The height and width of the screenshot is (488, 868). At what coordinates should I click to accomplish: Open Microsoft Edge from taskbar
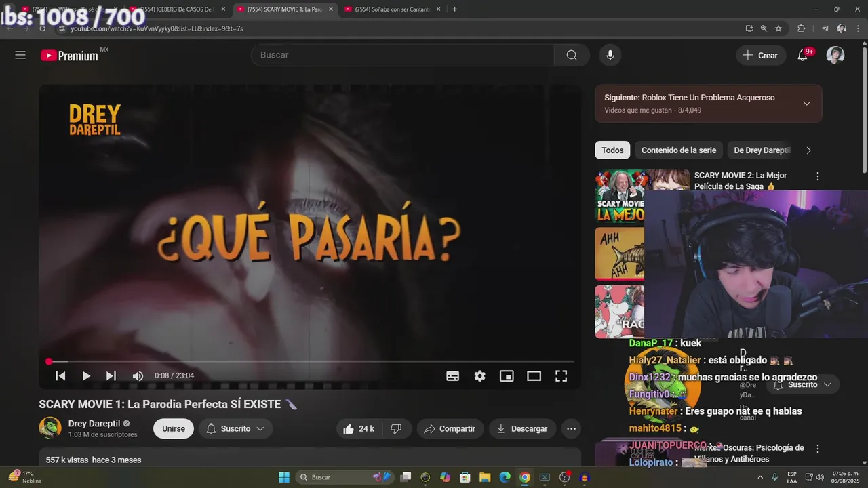(505, 477)
